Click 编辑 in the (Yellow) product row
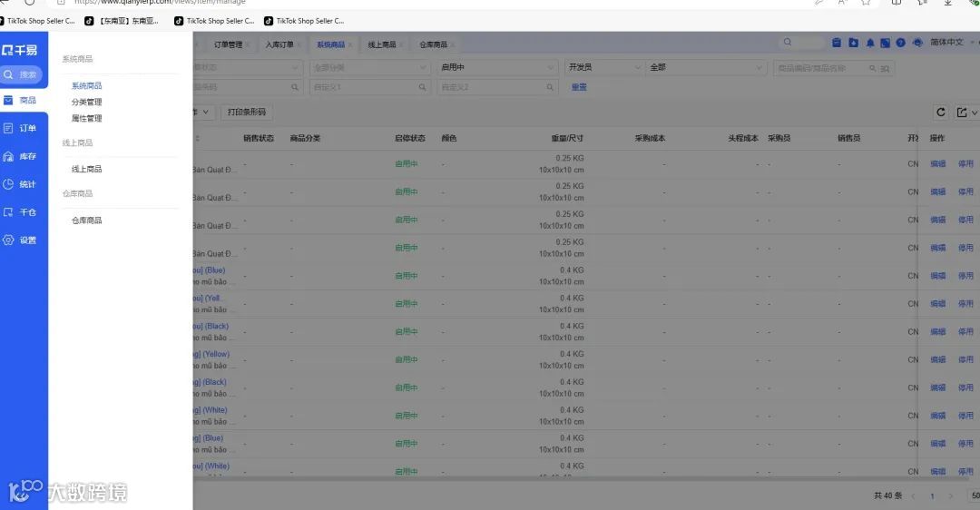Screen dimensions: 980x510 pyautogui.click(x=937, y=359)
